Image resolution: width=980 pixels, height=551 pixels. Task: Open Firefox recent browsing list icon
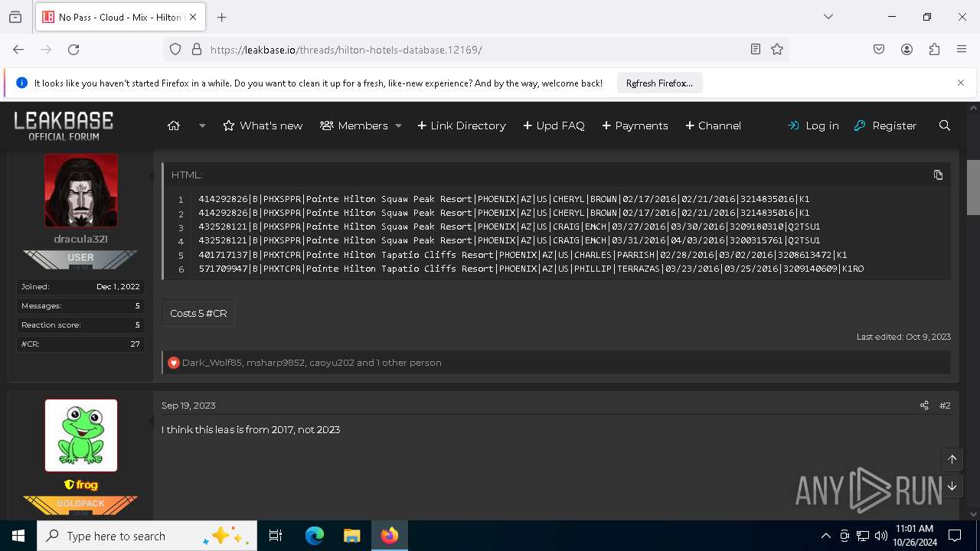15,17
